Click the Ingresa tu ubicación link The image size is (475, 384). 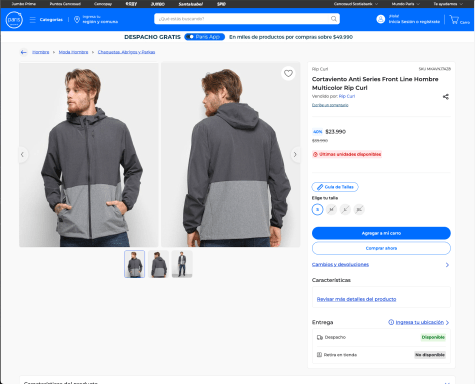tap(420, 322)
